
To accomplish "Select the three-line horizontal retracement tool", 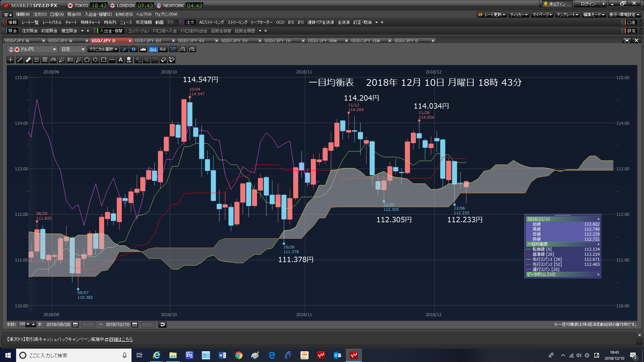I will point(37,60).
